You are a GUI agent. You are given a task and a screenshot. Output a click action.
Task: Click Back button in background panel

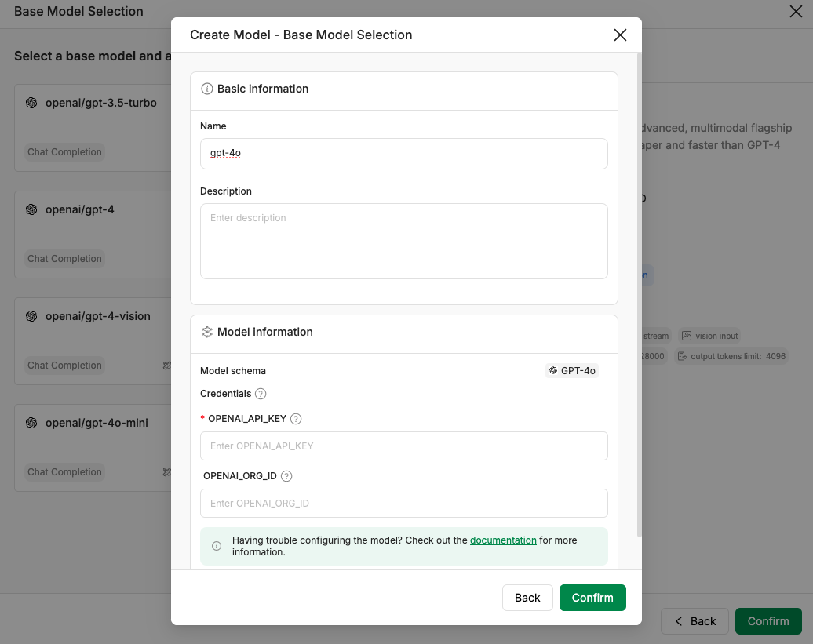[695, 621]
